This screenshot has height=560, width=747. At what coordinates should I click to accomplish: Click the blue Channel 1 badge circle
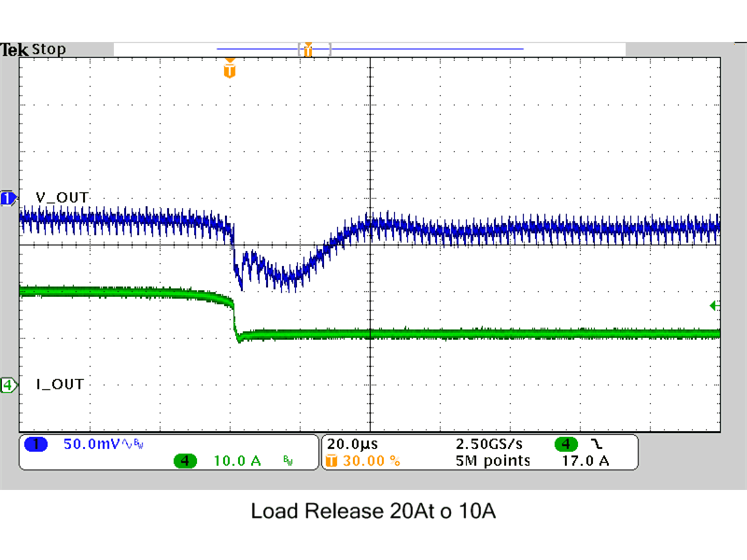pos(36,444)
